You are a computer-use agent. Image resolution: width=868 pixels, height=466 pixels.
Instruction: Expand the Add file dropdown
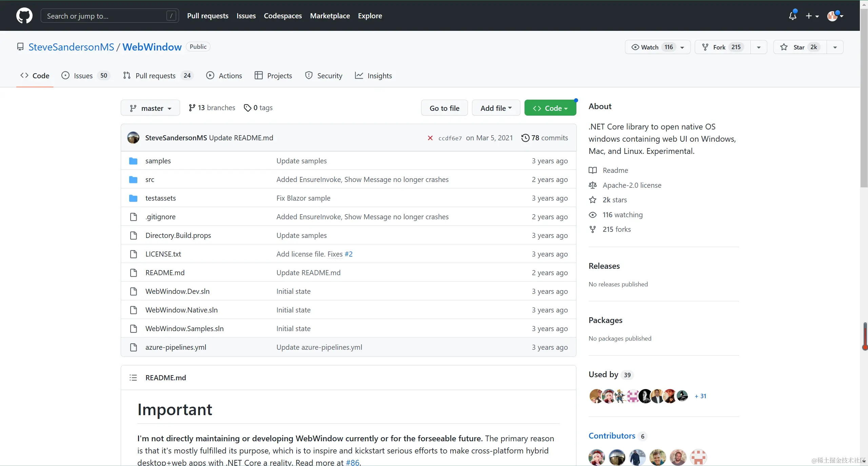coord(496,108)
